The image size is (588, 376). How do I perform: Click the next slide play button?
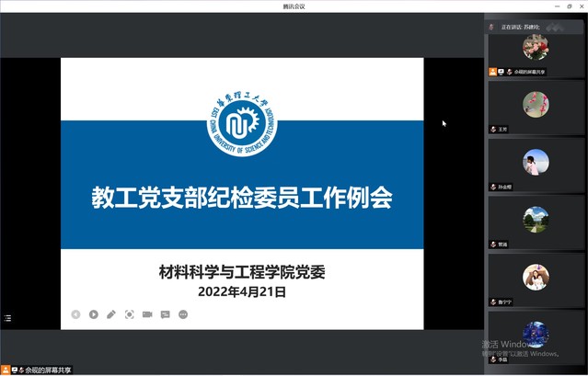tap(94, 314)
